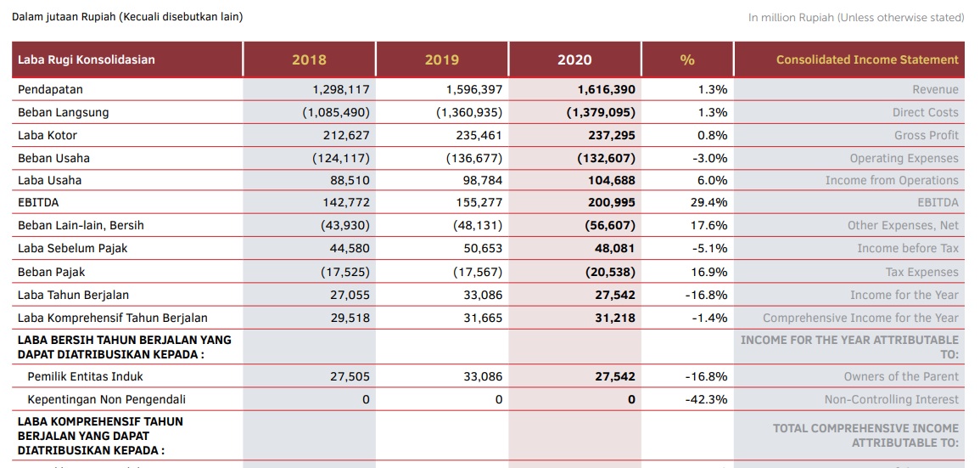Click the Income before Tax label
This screenshot has height=468, width=980.
point(908,248)
